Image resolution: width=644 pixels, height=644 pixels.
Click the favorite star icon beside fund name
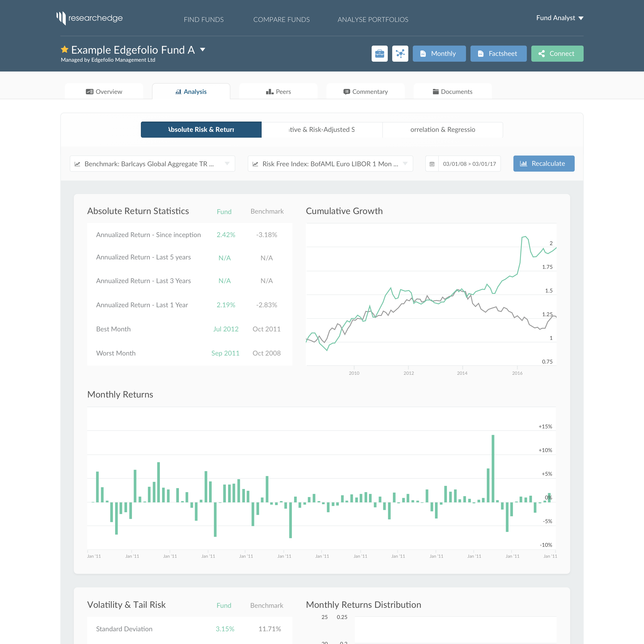[x=65, y=50]
